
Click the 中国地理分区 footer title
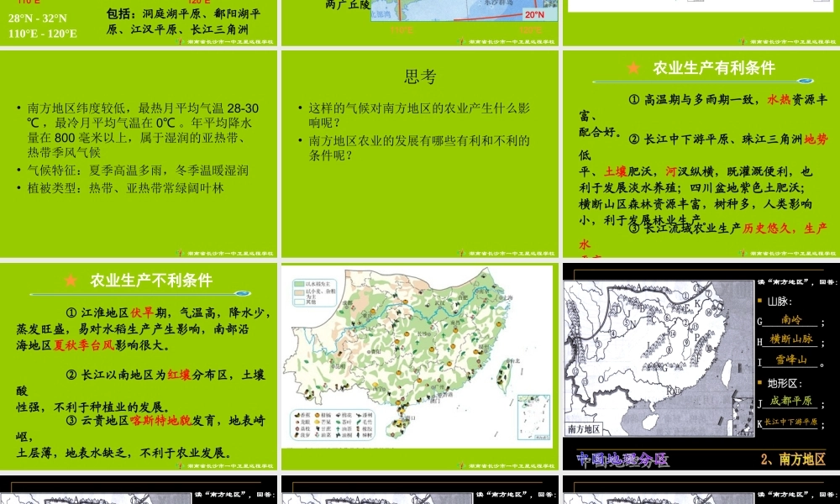622,459
